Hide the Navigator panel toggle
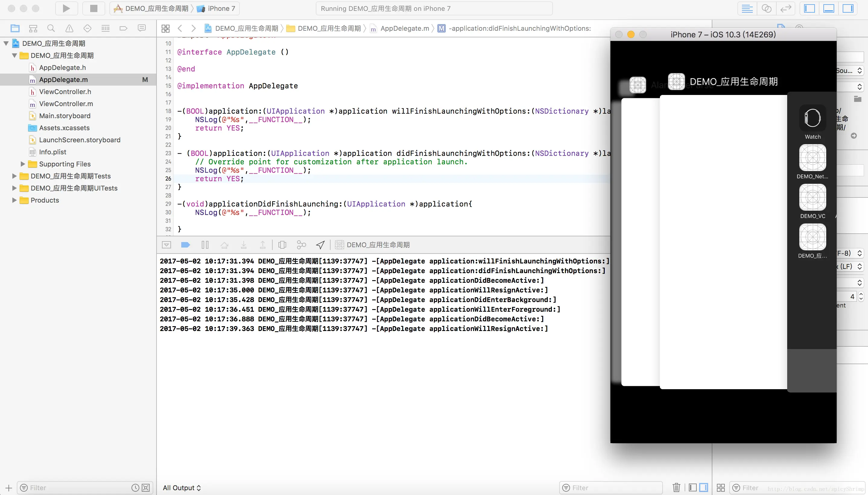This screenshot has height=495, width=868. pos(809,8)
